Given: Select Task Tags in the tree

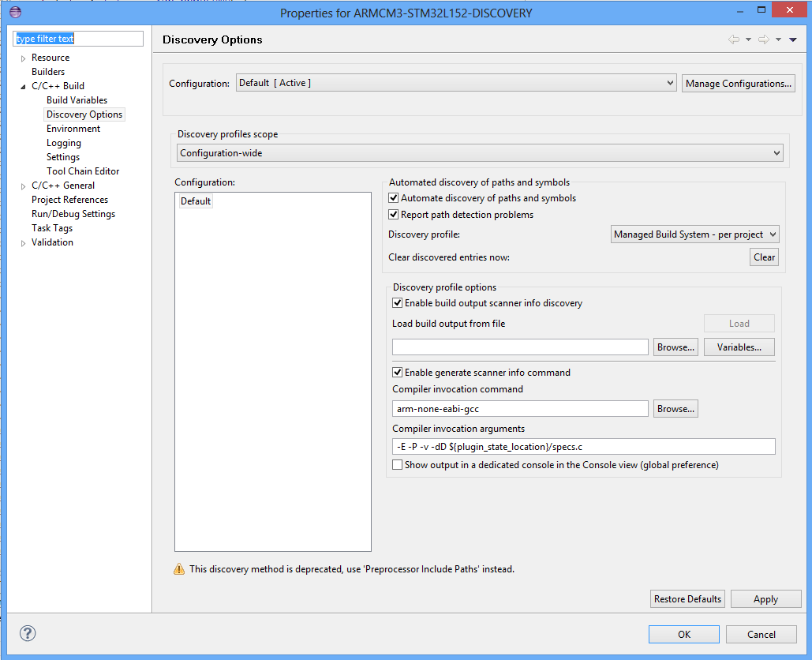Looking at the screenshot, I should coord(52,228).
